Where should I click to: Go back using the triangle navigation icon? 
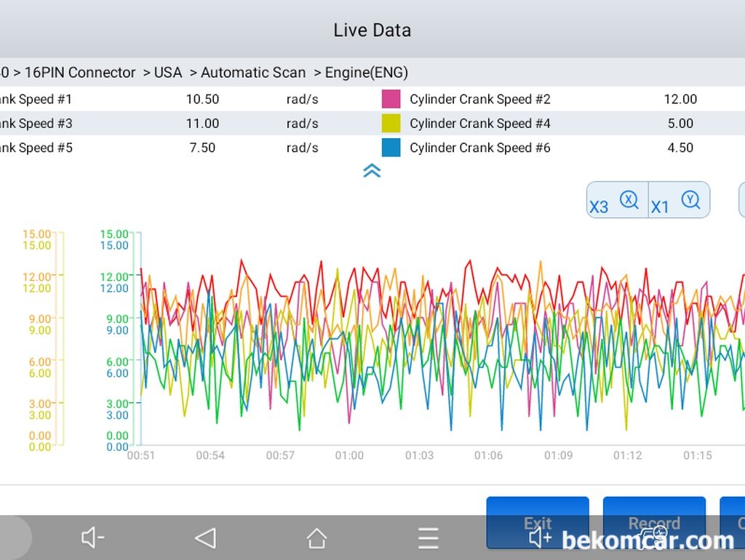[206, 538]
